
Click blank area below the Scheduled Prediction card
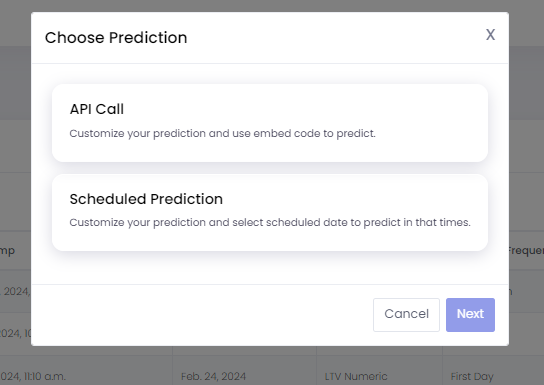click(270, 268)
